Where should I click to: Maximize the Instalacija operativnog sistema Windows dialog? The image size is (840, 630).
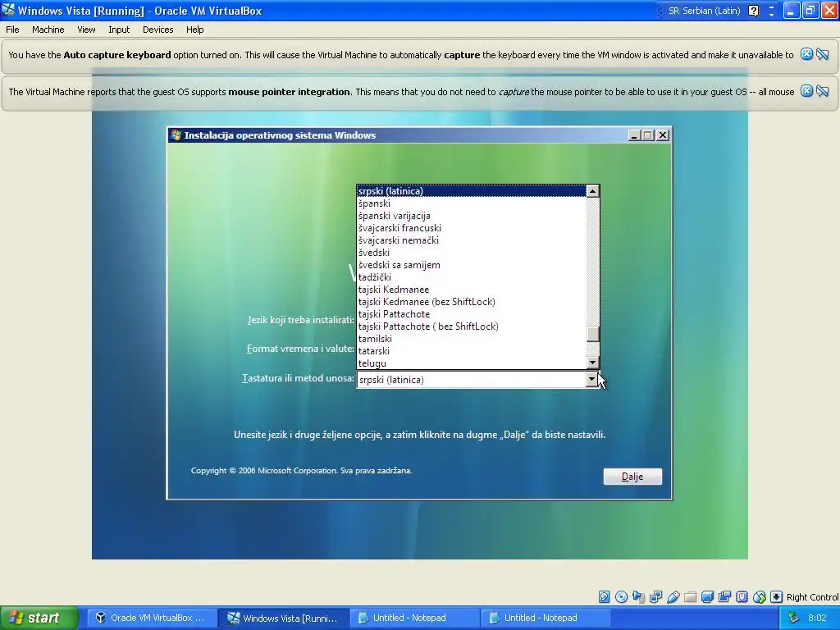(648, 135)
